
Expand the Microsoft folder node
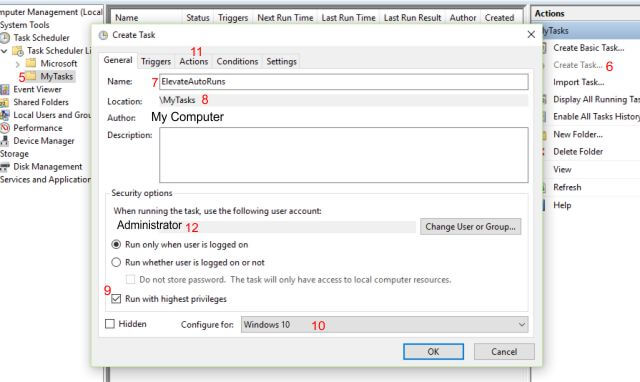(x=18, y=64)
